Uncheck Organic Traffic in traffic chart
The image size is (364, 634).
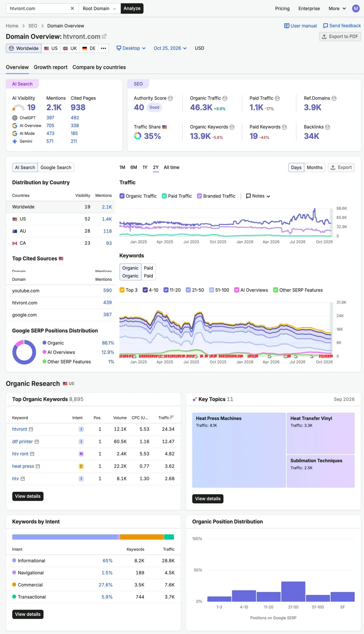122,196
